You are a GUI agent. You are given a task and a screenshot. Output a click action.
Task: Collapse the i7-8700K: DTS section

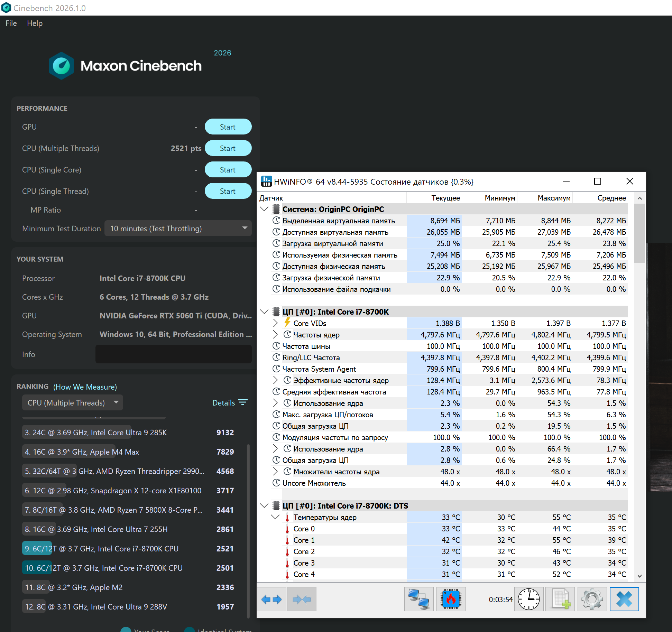click(265, 505)
